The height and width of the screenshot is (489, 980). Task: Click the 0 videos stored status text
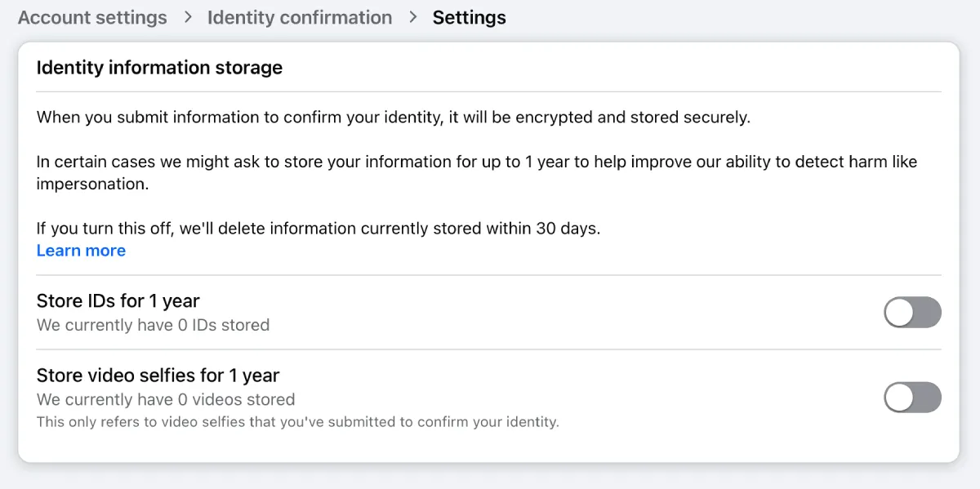pyautogui.click(x=166, y=400)
